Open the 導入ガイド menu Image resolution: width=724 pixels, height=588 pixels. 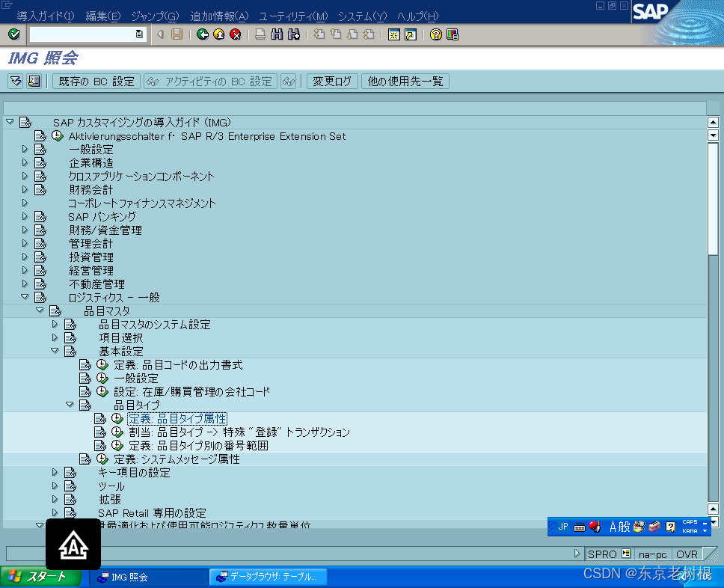coord(45,16)
